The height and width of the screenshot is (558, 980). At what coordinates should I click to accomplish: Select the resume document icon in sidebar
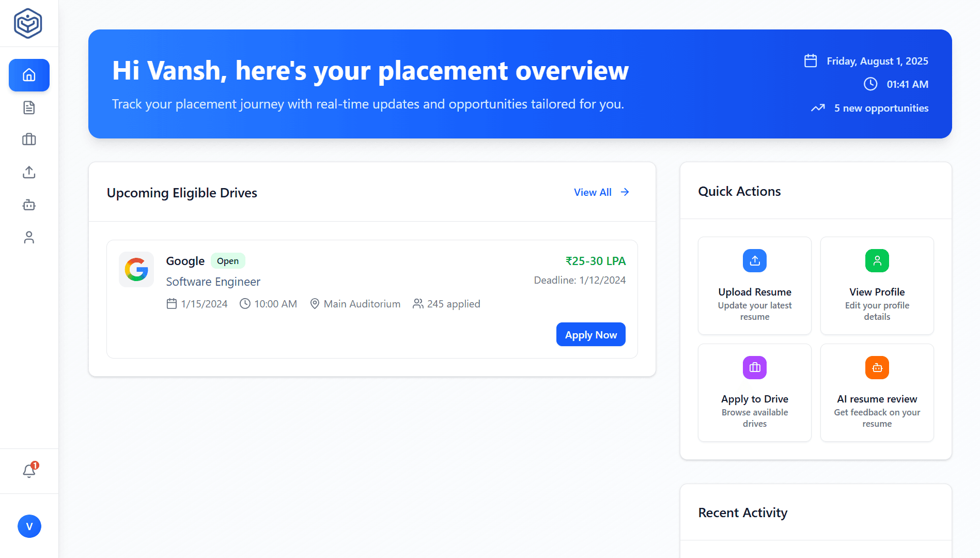point(29,107)
